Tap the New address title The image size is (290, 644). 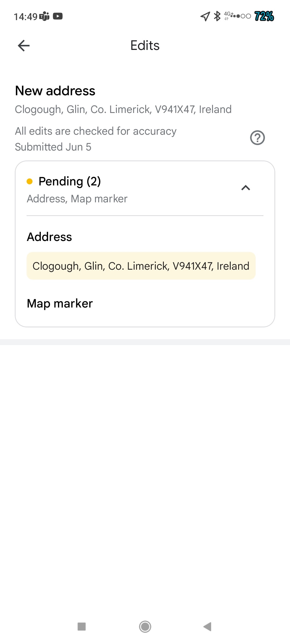[x=55, y=91]
